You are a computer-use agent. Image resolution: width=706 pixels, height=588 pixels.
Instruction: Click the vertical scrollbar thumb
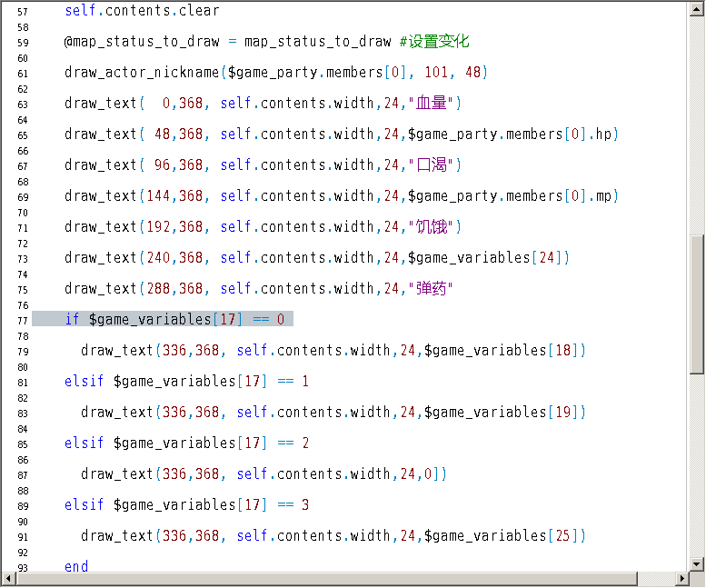[697, 304]
